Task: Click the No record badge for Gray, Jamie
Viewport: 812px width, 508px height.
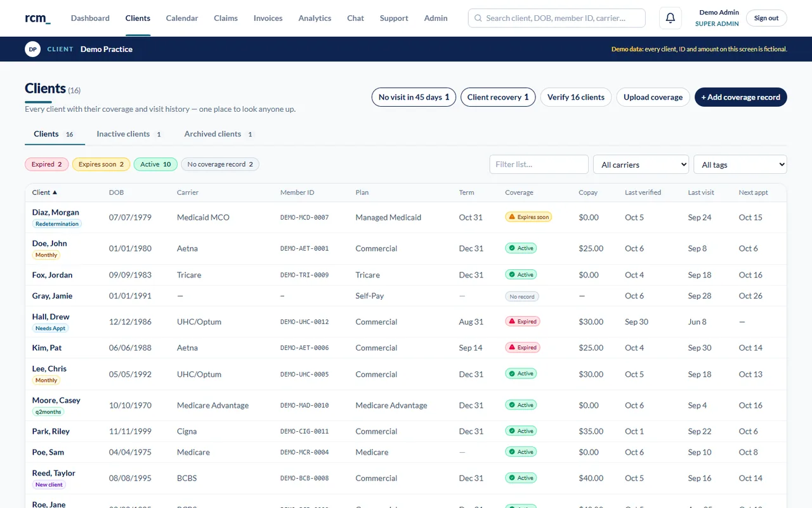Action: 522,296
